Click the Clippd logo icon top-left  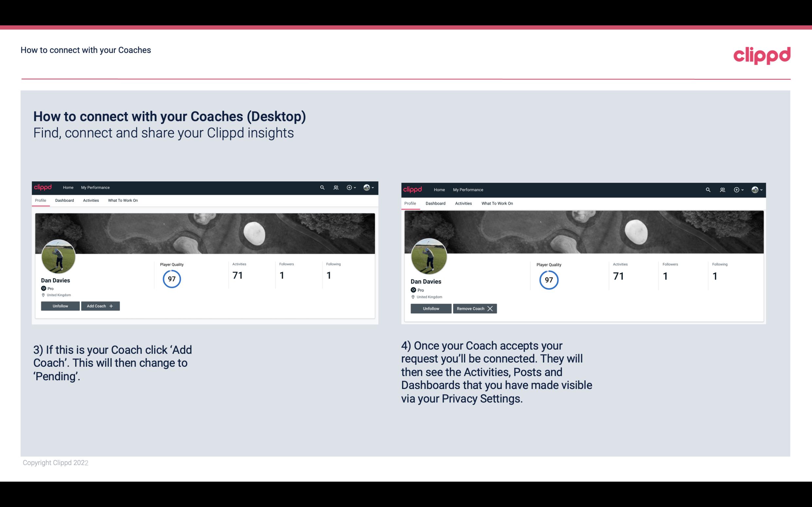tap(44, 188)
